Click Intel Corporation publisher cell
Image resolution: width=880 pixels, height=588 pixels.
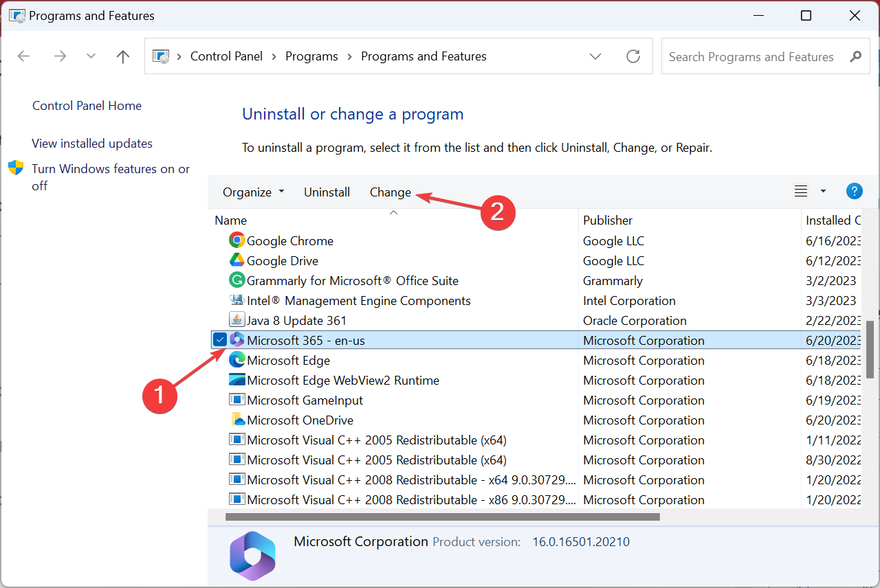click(629, 300)
